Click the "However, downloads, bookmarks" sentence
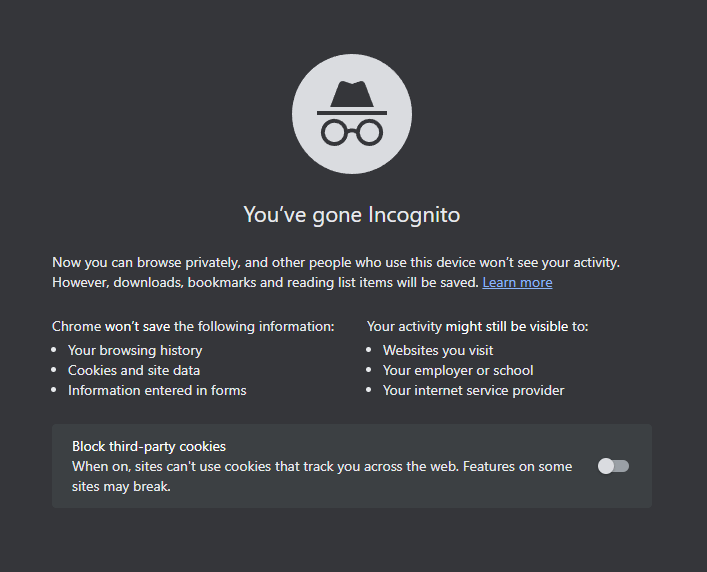707x572 pixels. 265,283
